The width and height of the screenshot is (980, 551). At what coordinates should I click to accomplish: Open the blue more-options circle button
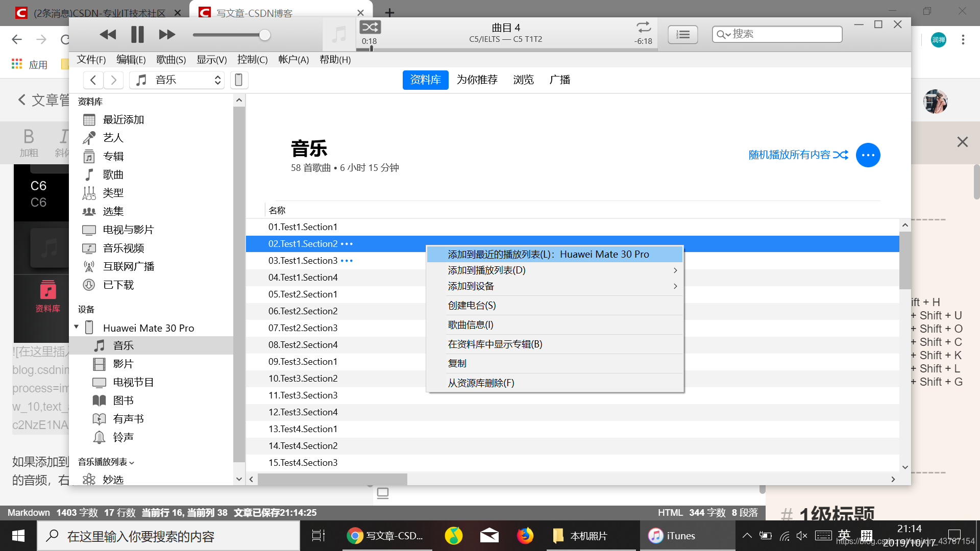click(868, 155)
